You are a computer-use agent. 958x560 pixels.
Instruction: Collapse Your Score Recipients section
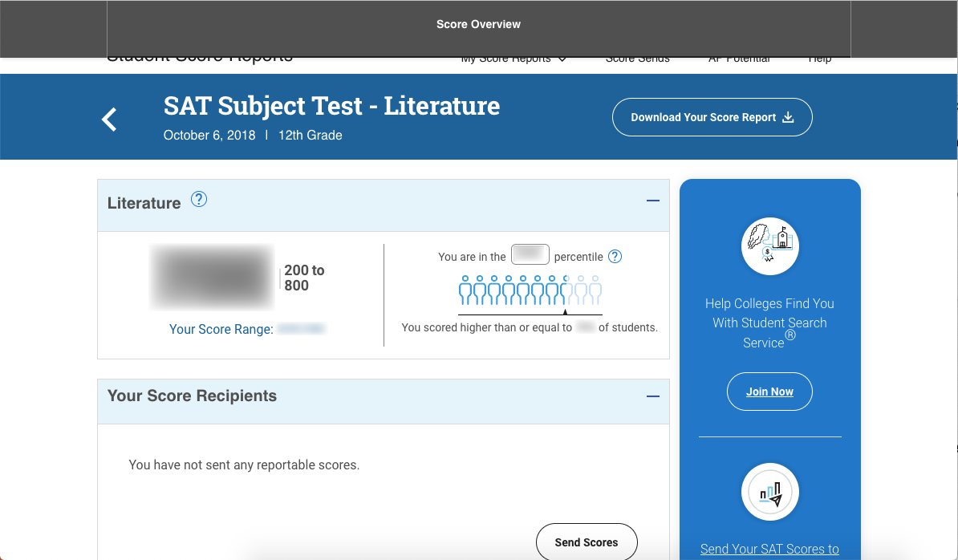tap(652, 396)
